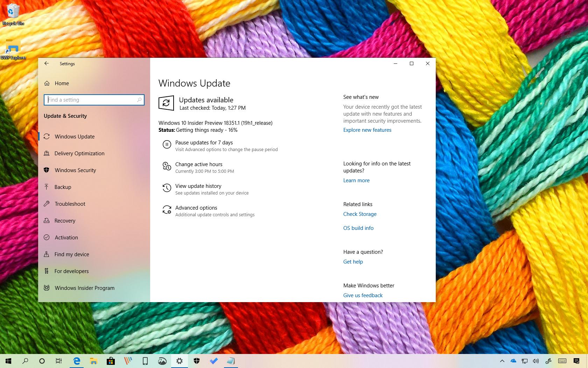The width and height of the screenshot is (588, 368).
Task: Click the Settings gear on taskbar
Action: [x=179, y=361]
